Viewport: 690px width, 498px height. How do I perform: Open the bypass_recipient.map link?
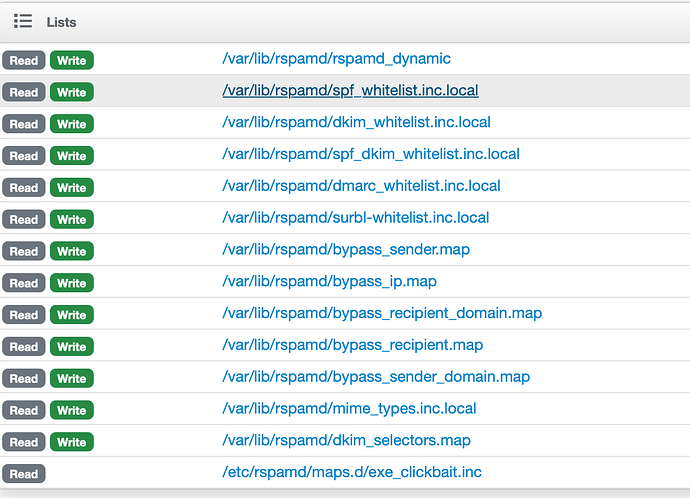point(352,345)
